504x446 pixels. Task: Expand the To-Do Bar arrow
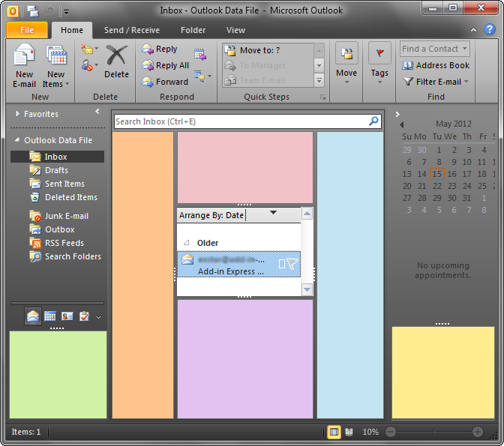coord(397,114)
